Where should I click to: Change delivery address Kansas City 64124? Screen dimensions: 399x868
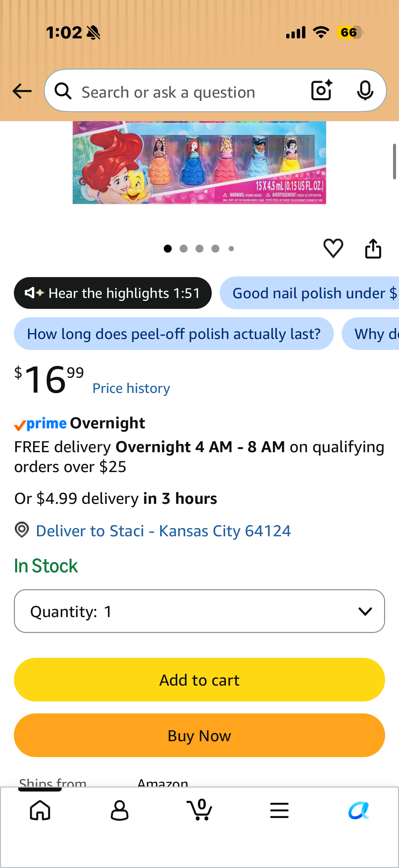point(163,531)
